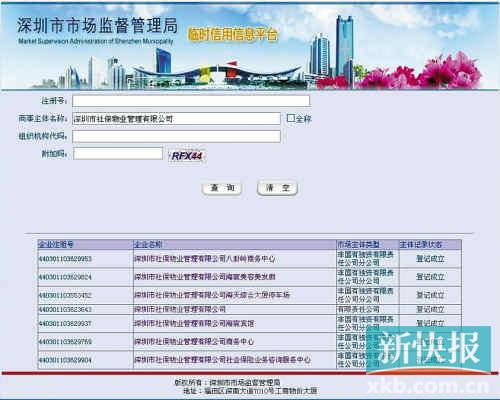
Task: Open the 商务中心 company record
Action: click(194, 341)
